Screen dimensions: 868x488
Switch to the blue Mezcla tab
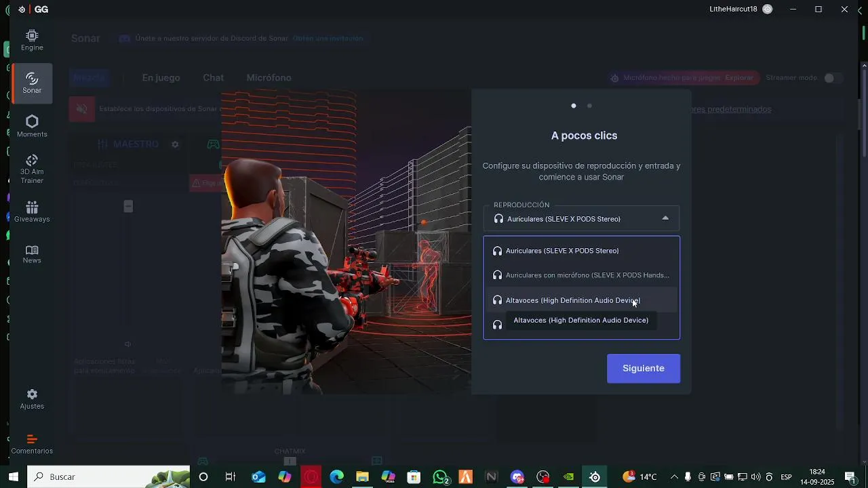point(89,78)
